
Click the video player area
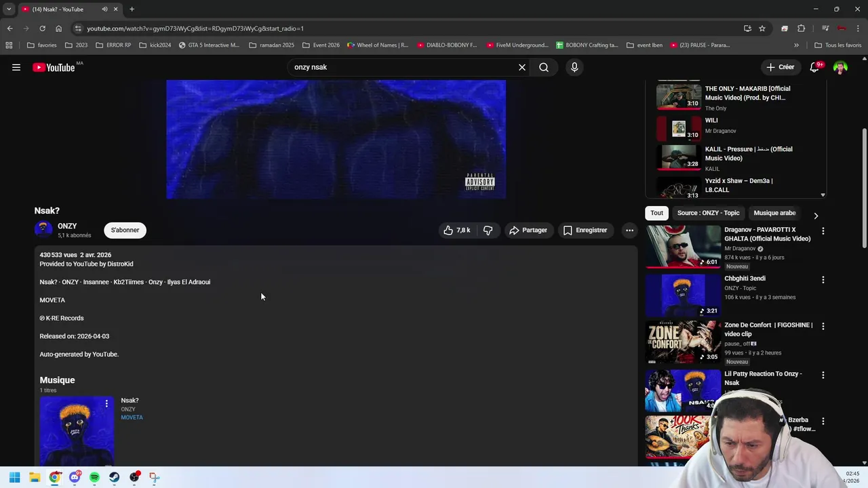coord(336,140)
